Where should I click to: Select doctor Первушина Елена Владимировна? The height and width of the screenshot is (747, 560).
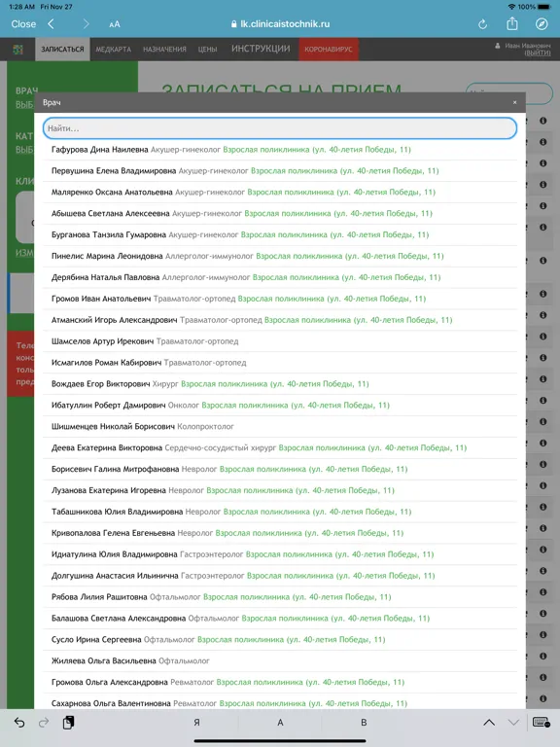[x=280, y=171]
